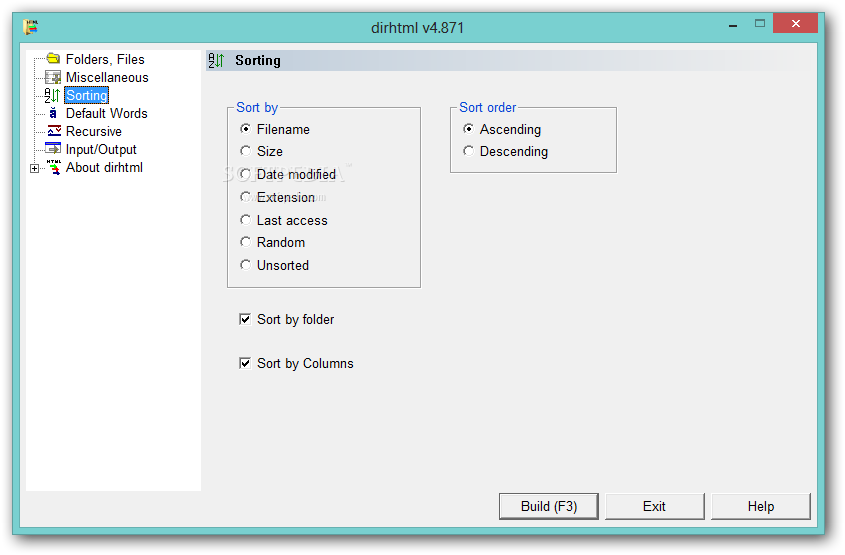Select the Sorting tree entry

tap(87, 95)
